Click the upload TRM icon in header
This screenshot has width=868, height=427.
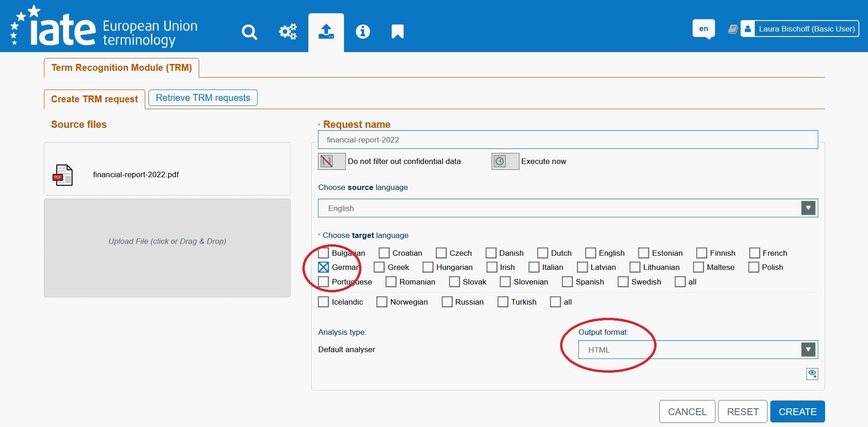(x=326, y=32)
